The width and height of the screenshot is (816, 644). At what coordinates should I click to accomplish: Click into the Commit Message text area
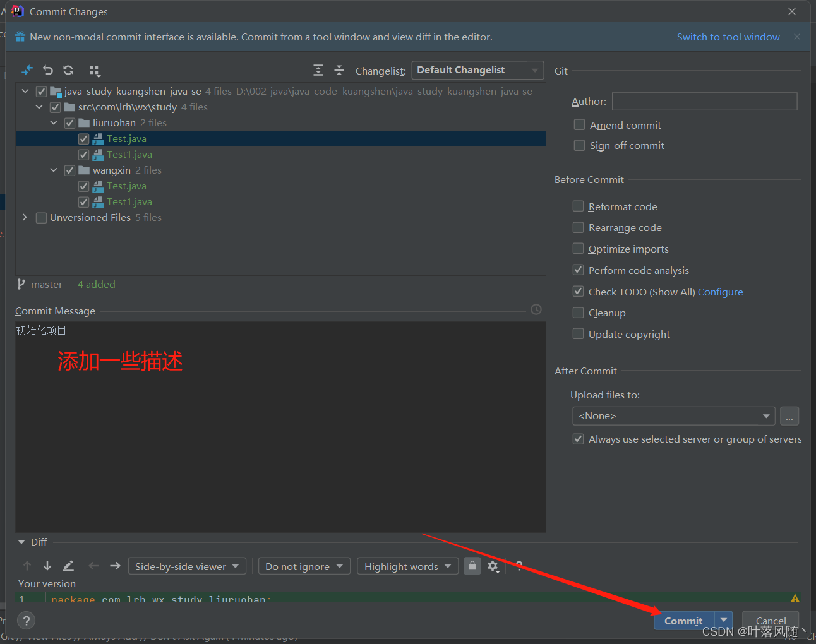click(280, 427)
